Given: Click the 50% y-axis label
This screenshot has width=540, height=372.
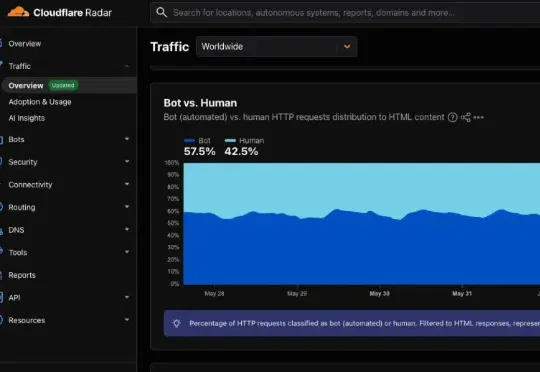Looking at the screenshot, I should click(173, 223).
